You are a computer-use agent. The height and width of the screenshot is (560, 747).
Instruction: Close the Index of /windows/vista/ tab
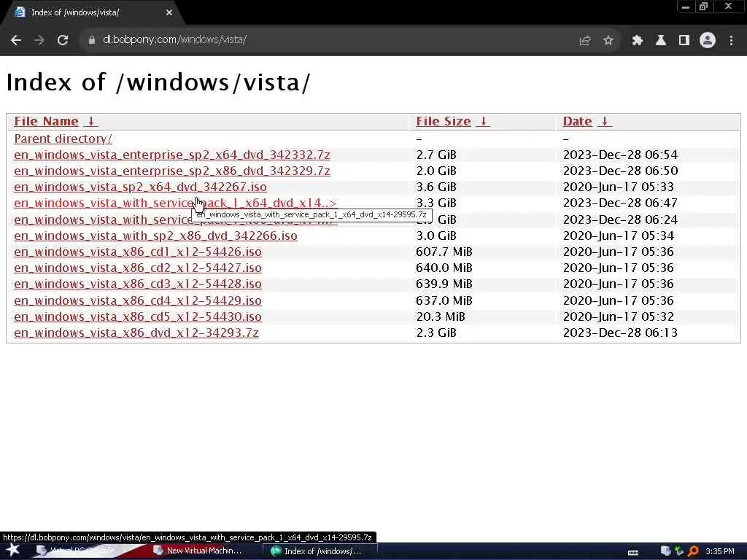(x=169, y=13)
